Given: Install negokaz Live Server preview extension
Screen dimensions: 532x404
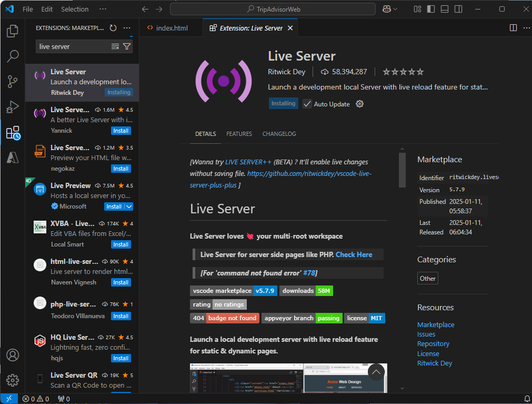Looking at the screenshot, I should [121, 169].
